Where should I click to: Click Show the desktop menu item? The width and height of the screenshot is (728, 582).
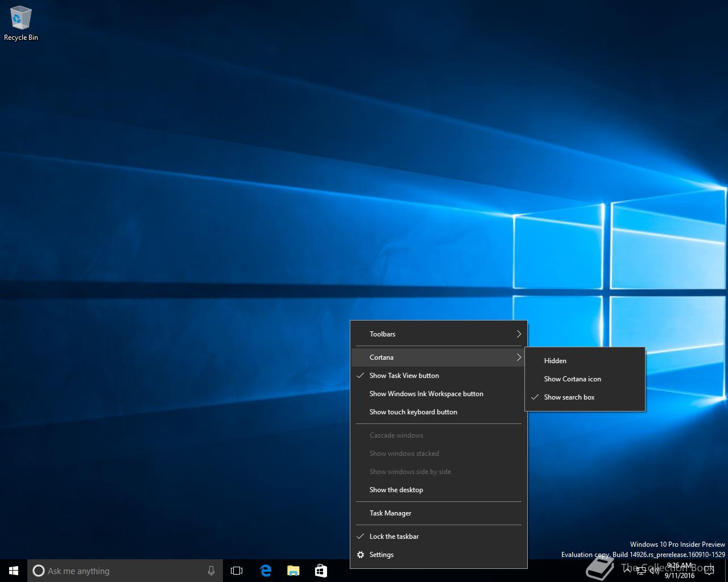point(396,490)
